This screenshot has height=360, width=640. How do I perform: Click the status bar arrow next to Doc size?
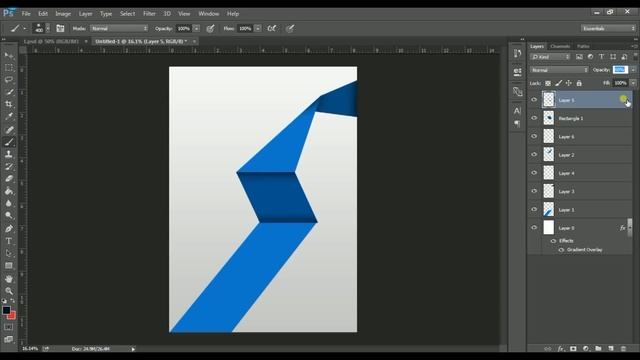pos(133,349)
